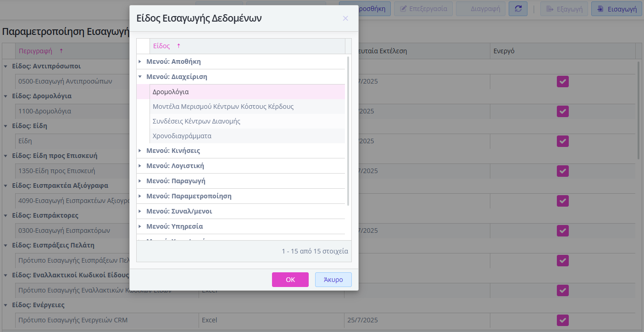Expand the Μενού: Αποθήκη group

pyautogui.click(x=140, y=62)
